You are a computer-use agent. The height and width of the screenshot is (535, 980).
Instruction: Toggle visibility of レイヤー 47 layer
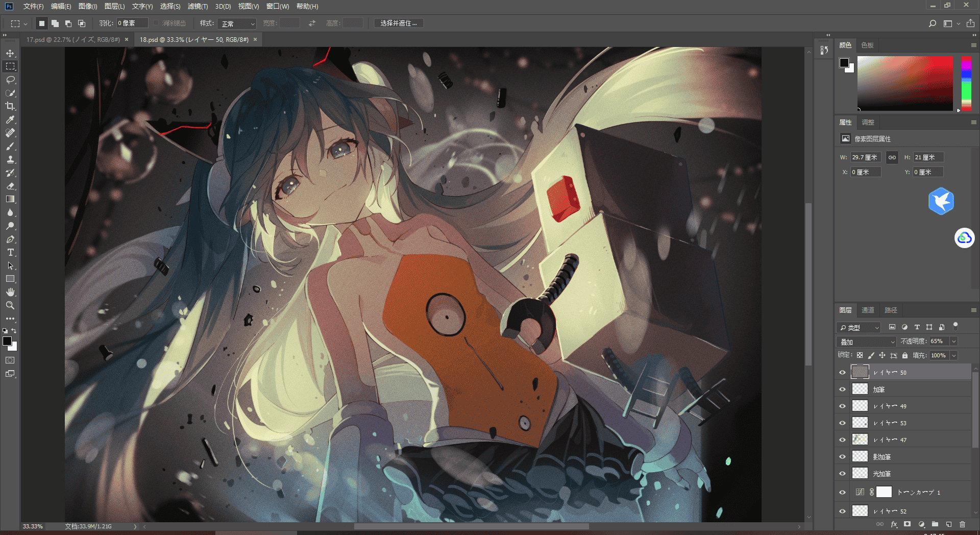pyautogui.click(x=843, y=440)
